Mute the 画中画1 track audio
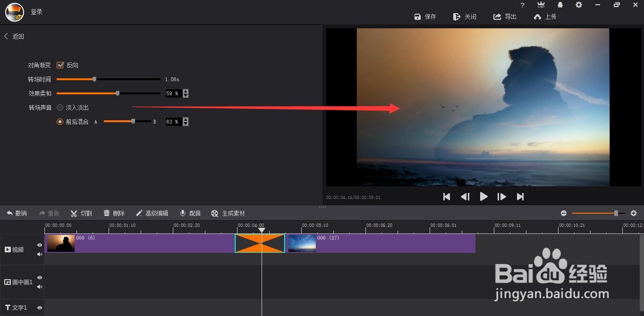This screenshot has height=316, width=644. [x=40, y=287]
